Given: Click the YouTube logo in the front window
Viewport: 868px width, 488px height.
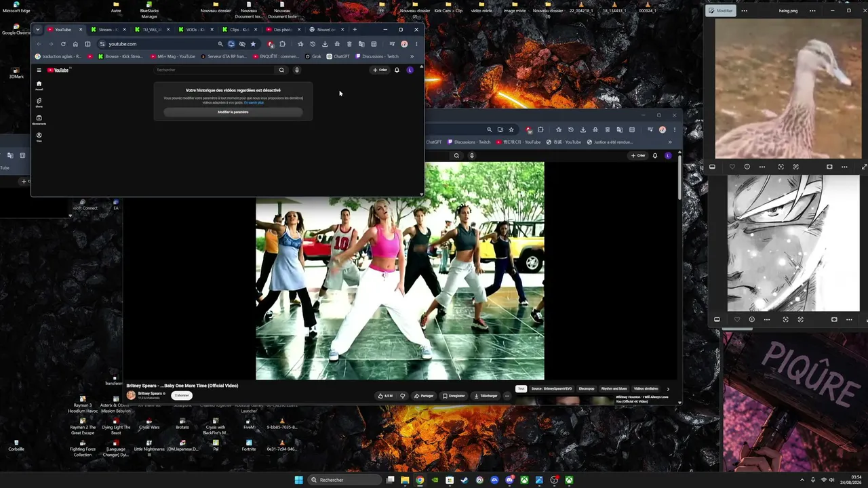Looking at the screenshot, I should (58, 70).
